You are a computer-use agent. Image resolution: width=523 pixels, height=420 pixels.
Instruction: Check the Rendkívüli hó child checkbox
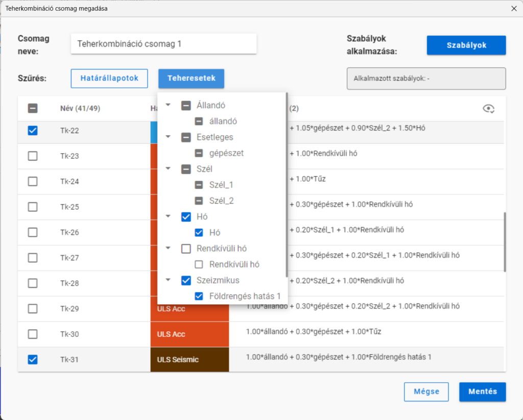[x=199, y=264]
